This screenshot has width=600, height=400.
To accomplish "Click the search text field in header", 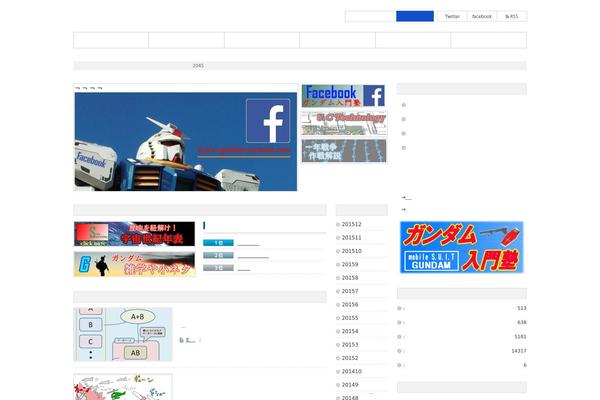I will pos(370,16).
